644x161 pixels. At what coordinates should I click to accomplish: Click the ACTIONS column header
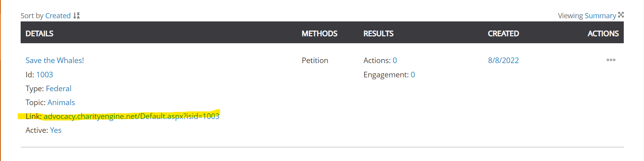603,34
